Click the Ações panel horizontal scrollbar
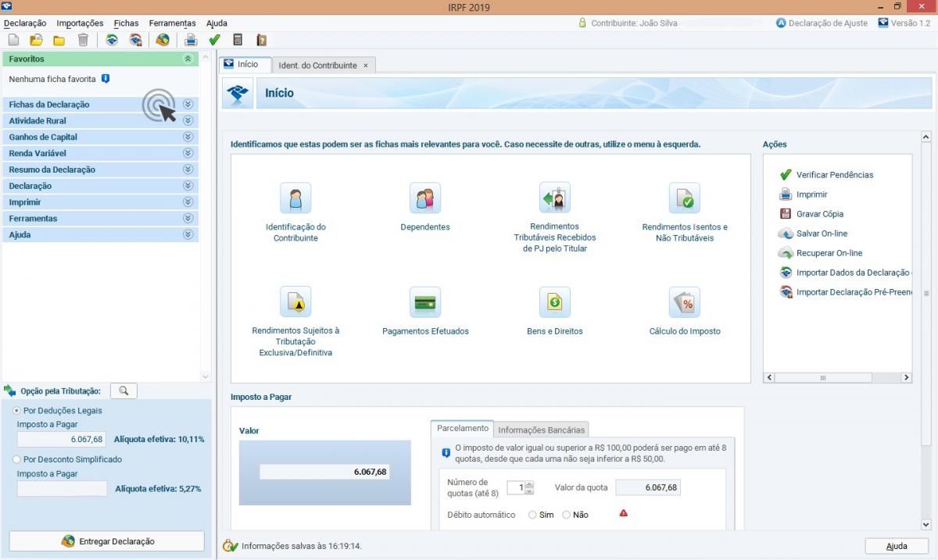The image size is (938, 560). (838, 377)
